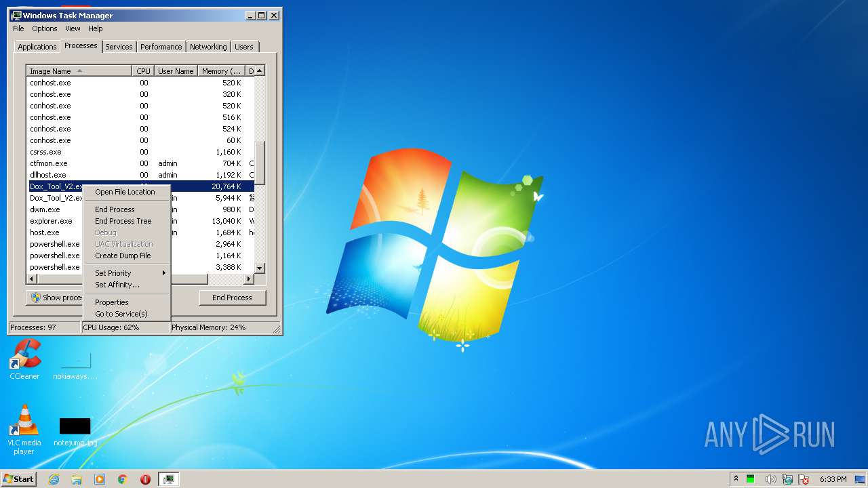868x488 pixels.
Task: Select conhost.exe row with 516 K memory
Action: (x=140, y=117)
